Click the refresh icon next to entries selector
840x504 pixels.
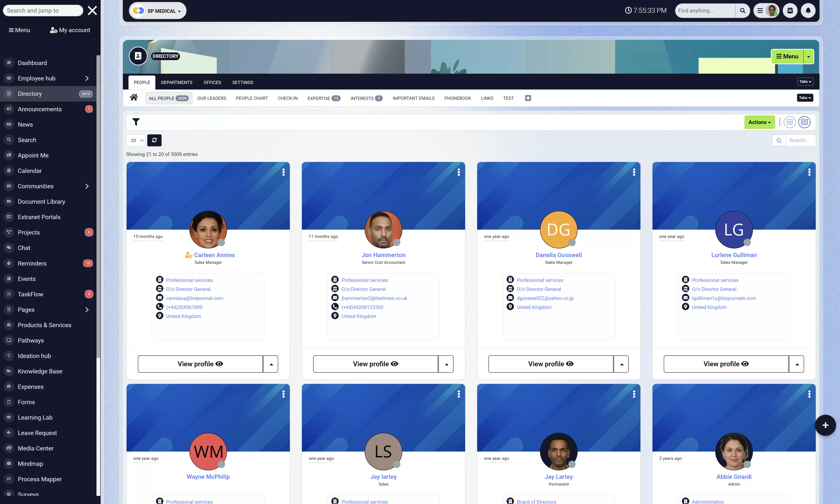(x=155, y=140)
